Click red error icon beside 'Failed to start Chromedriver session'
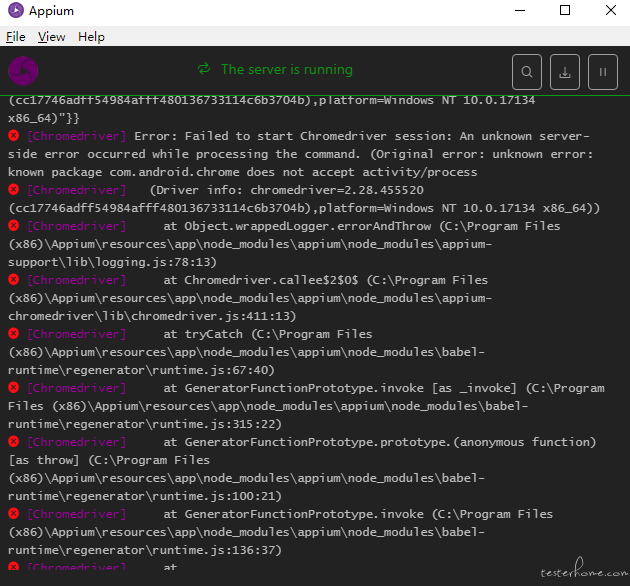This screenshot has height=586, width=630. pos(14,135)
